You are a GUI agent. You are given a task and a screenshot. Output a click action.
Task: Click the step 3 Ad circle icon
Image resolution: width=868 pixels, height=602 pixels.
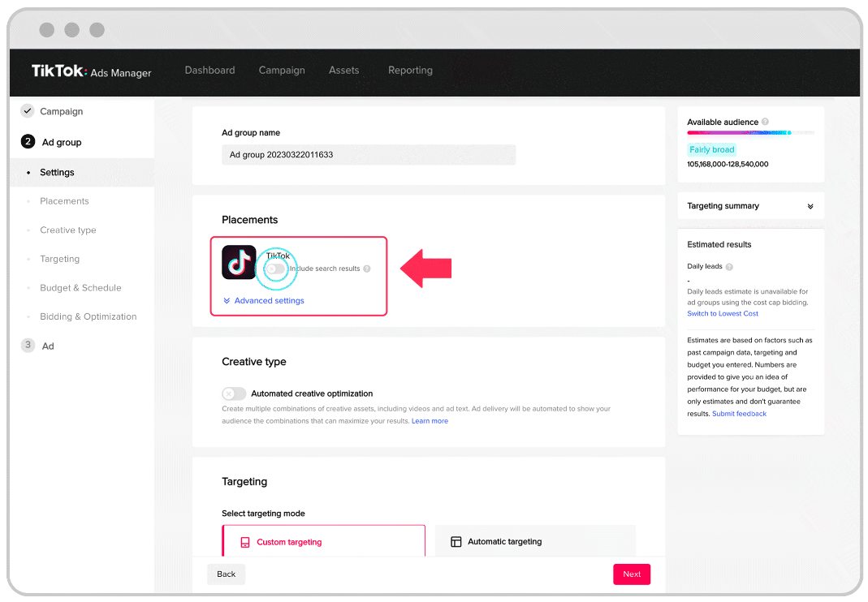pos(28,346)
